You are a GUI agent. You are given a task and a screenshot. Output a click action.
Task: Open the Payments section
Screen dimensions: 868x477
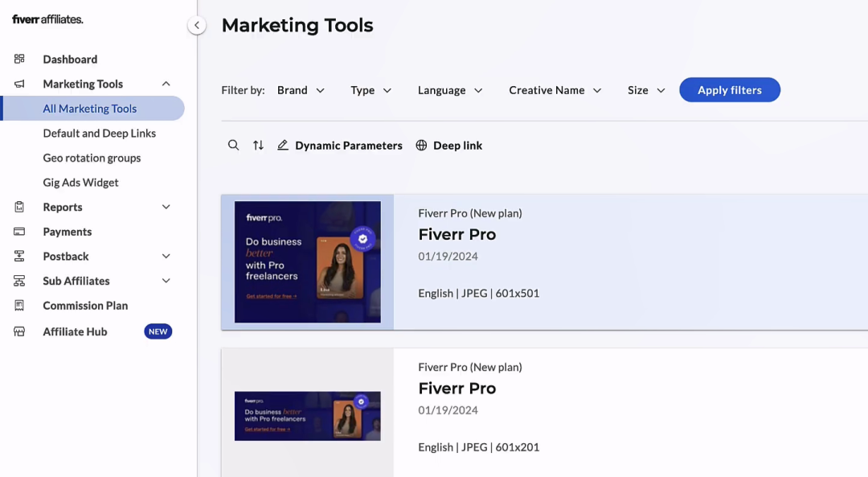tap(68, 232)
